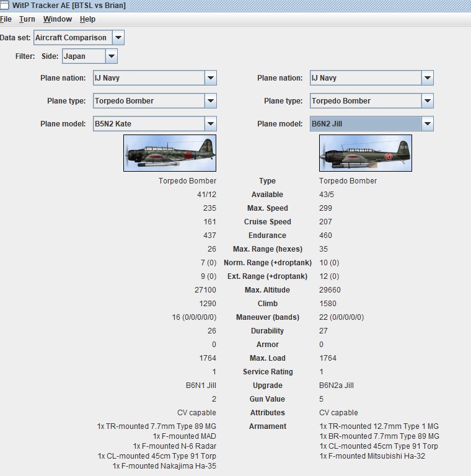Click the B5N2 Kate model field

149,124
